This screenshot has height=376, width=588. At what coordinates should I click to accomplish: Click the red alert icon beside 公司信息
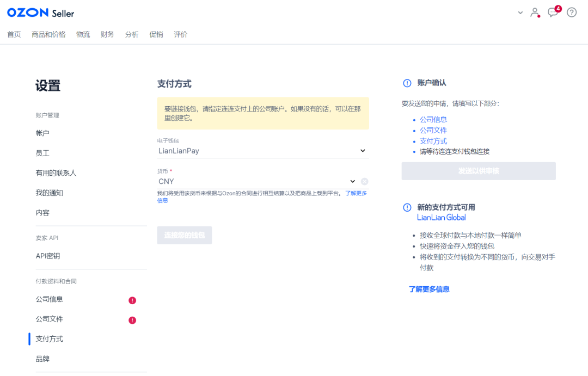(132, 300)
